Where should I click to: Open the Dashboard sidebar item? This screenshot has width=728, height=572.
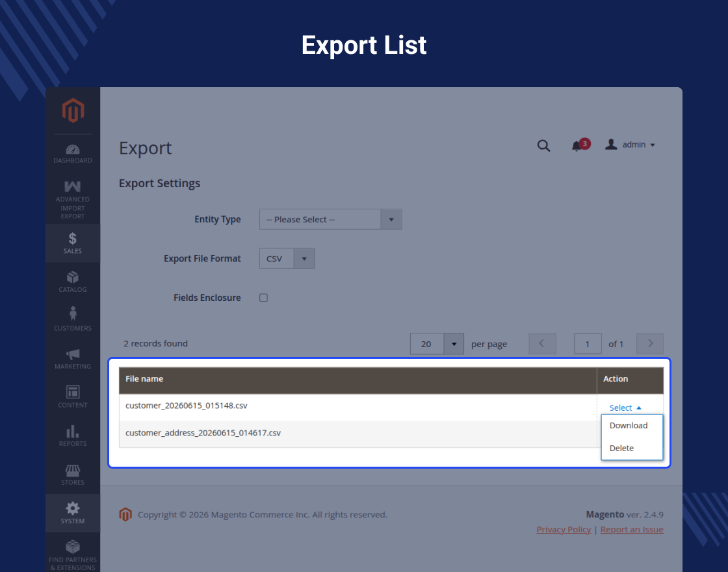[x=73, y=154]
